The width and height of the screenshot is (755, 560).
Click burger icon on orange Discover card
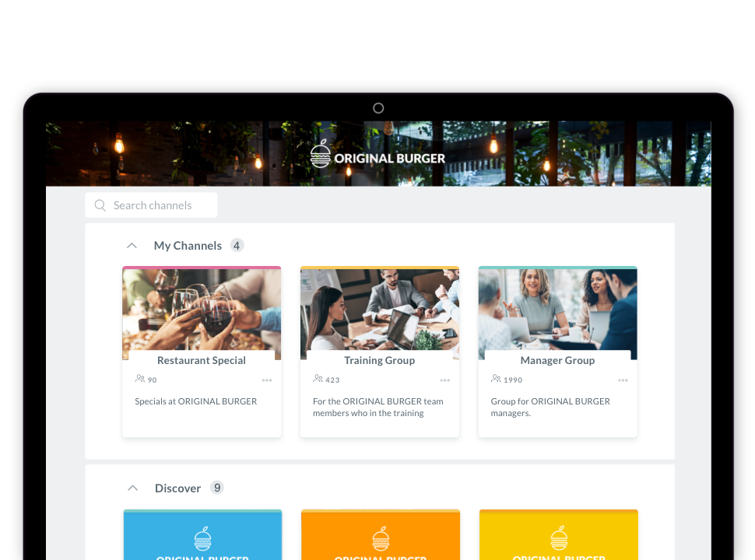click(x=381, y=539)
